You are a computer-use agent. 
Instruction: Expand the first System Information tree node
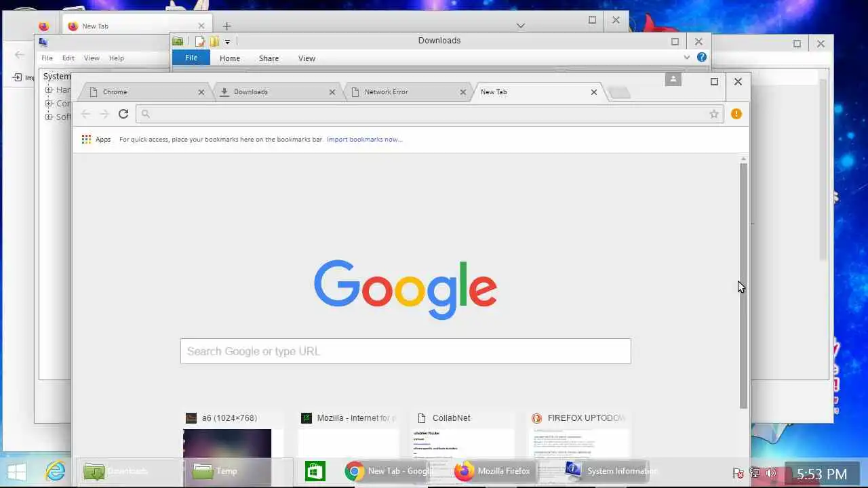click(x=49, y=89)
